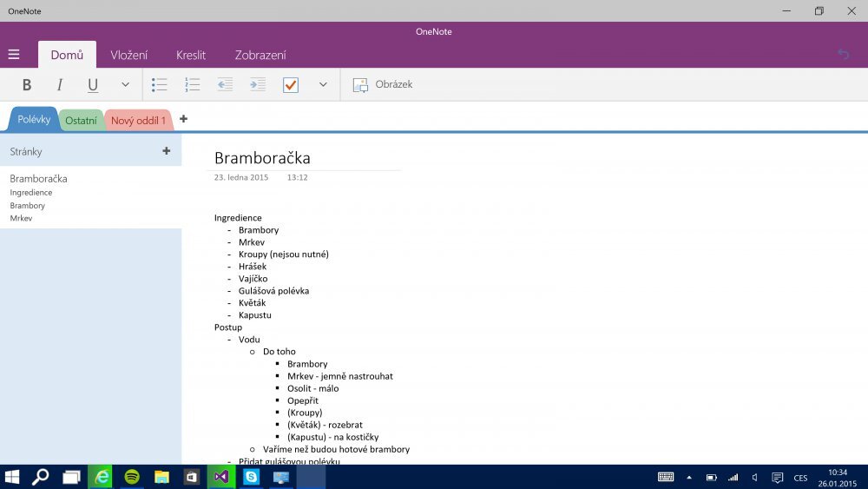Click Vaříme než budou hotové brambory
The width and height of the screenshot is (868, 489).
click(337, 449)
